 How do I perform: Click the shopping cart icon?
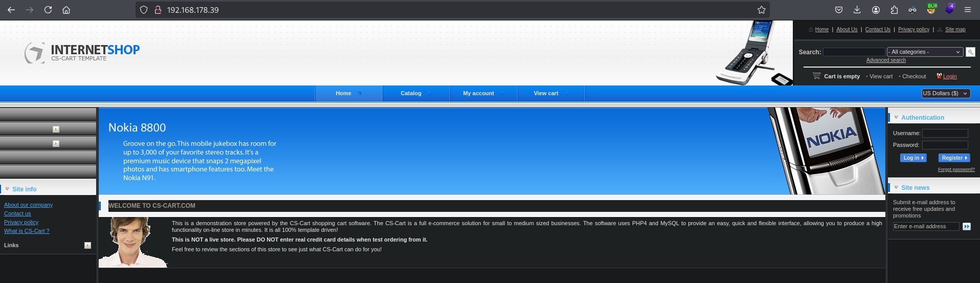[x=817, y=76]
